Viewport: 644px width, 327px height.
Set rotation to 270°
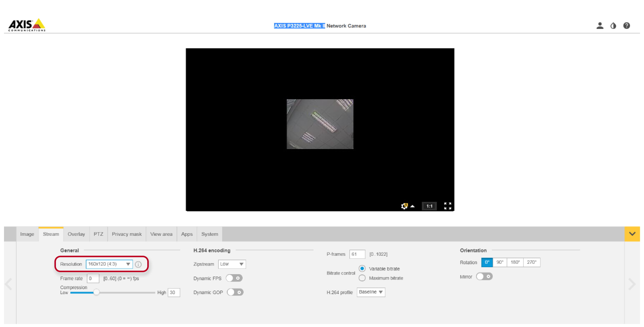click(532, 262)
